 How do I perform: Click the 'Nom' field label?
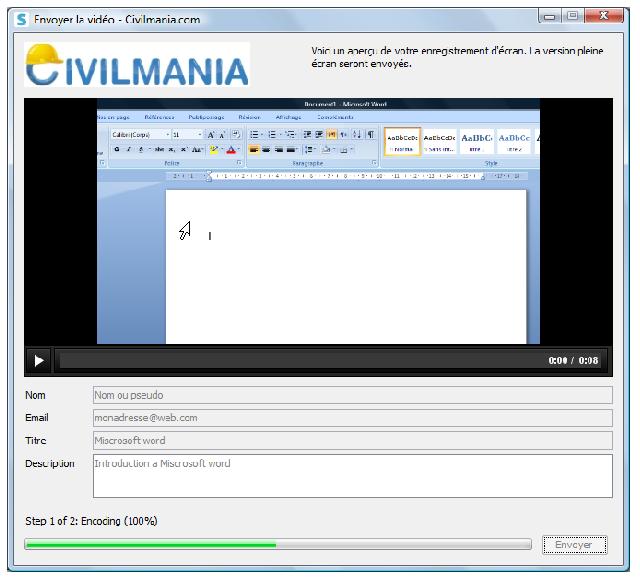pos(35,395)
